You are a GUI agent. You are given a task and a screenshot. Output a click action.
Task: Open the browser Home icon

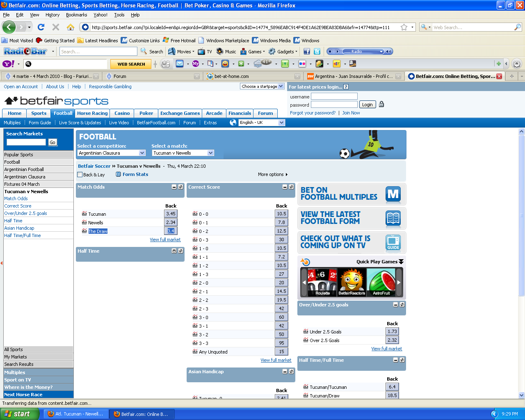(x=71, y=27)
